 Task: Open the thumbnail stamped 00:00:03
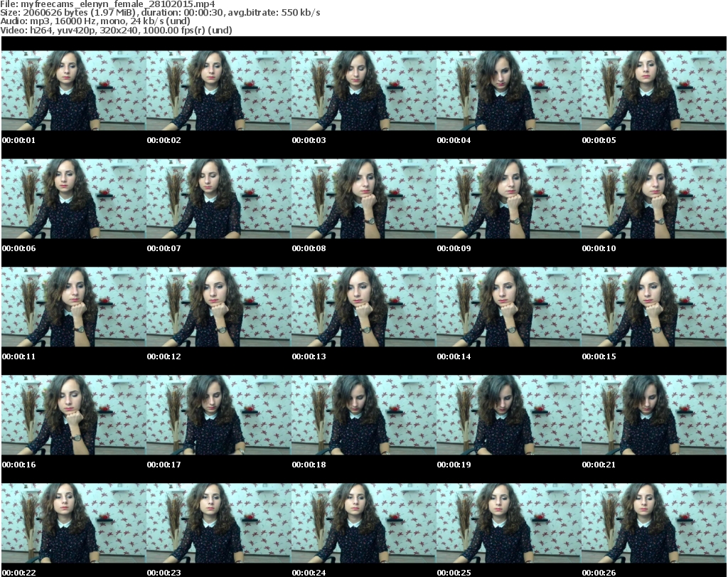point(363,90)
